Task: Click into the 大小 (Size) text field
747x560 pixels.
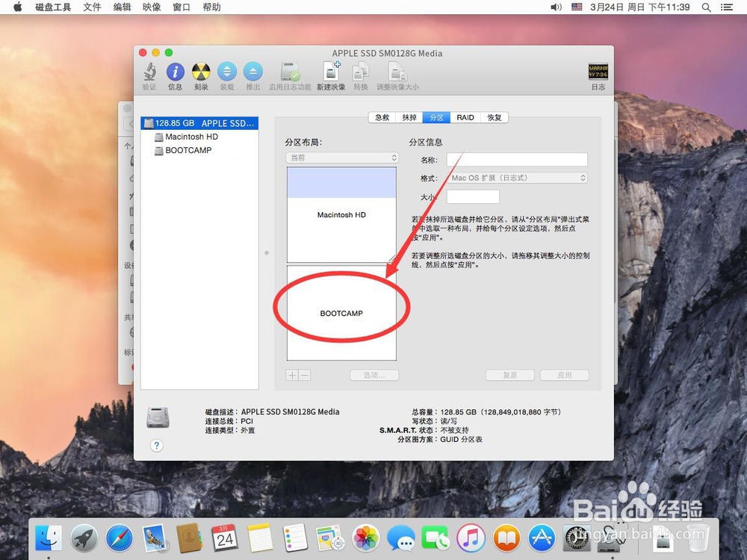Action: click(473, 196)
